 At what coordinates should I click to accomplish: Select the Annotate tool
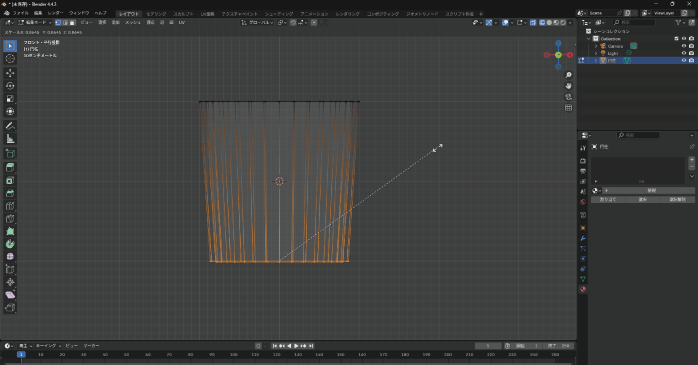[10, 126]
